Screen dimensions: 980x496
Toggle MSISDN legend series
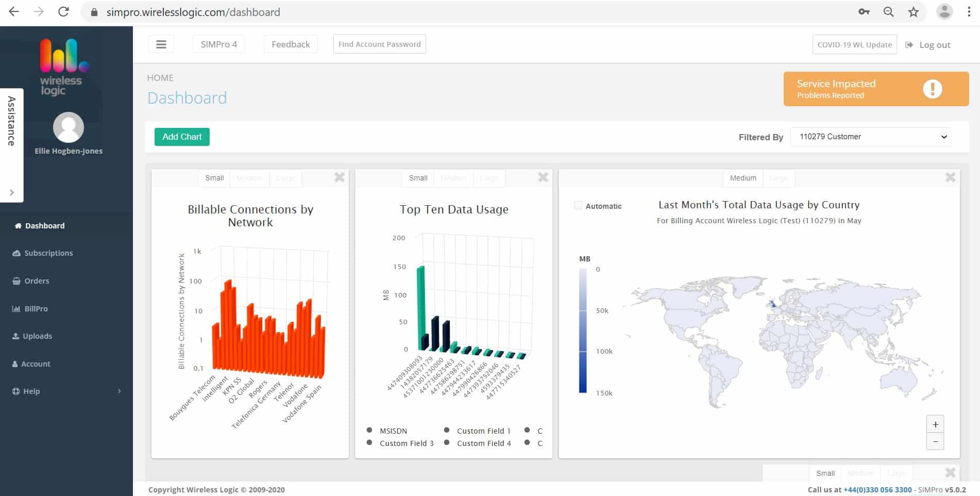click(x=387, y=431)
